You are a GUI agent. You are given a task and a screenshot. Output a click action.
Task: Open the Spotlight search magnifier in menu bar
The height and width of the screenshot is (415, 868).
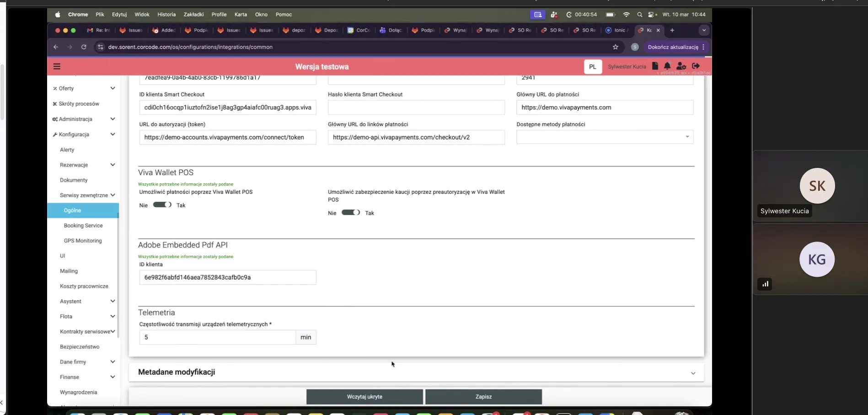tap(640, 14)
